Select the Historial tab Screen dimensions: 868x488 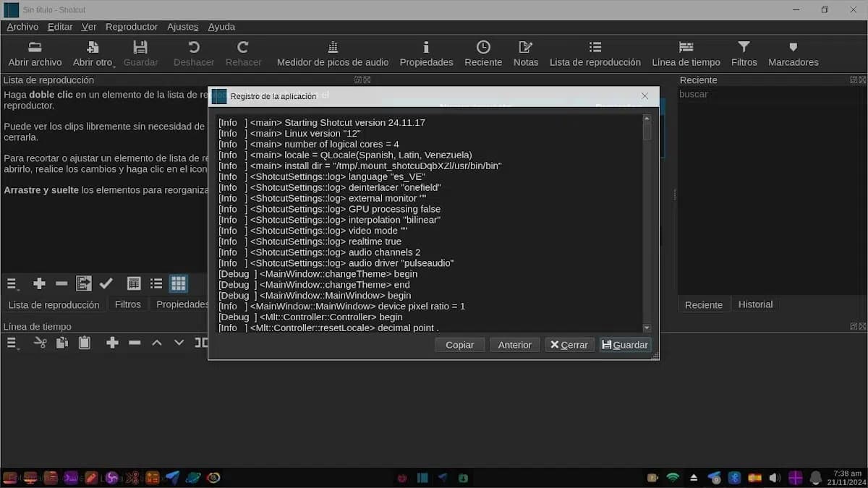pos(755,304)
